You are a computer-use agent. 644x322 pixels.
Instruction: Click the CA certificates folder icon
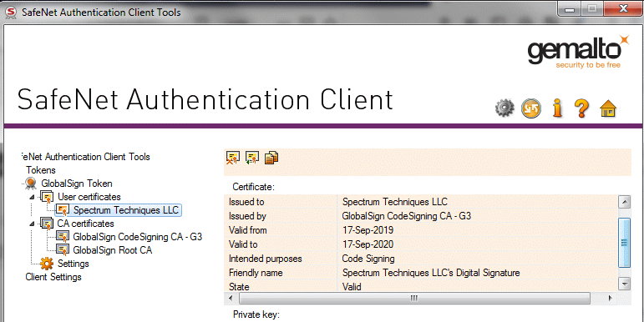pyautogui.click(x=48, y=224)
